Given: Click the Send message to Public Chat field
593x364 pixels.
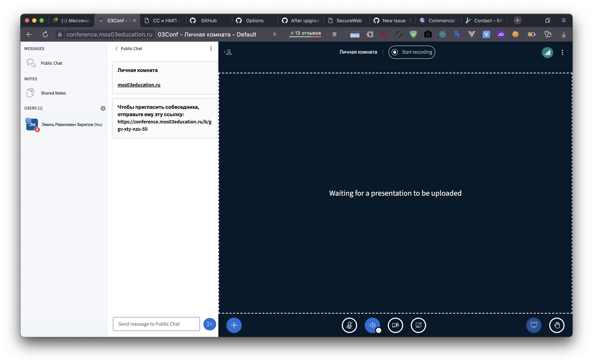Looking at the screenshot, I should (156, 324).
